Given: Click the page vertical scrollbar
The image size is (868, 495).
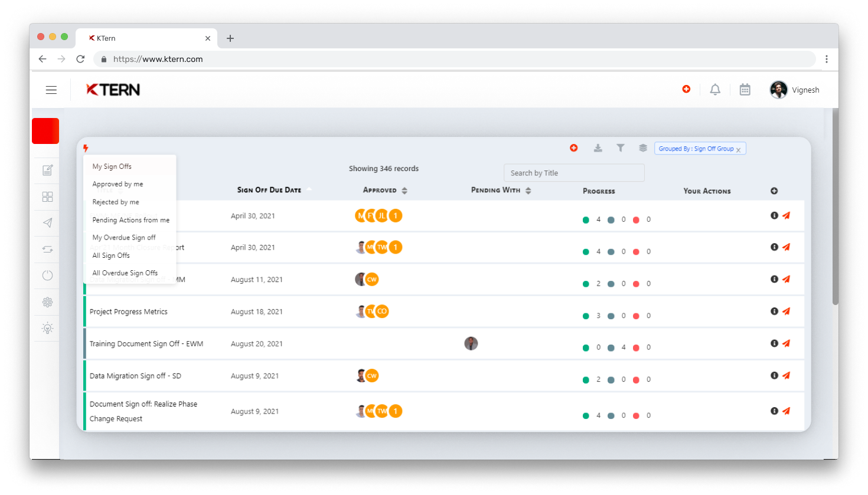Looking at the screenshot, I should tap(836, 206).
